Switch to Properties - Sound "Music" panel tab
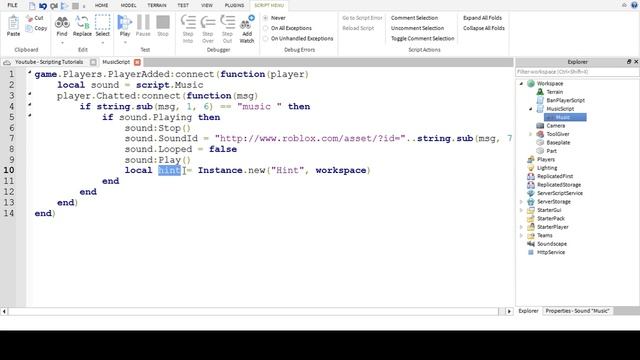Screen dimensions: 640x360 pos(578,311)
